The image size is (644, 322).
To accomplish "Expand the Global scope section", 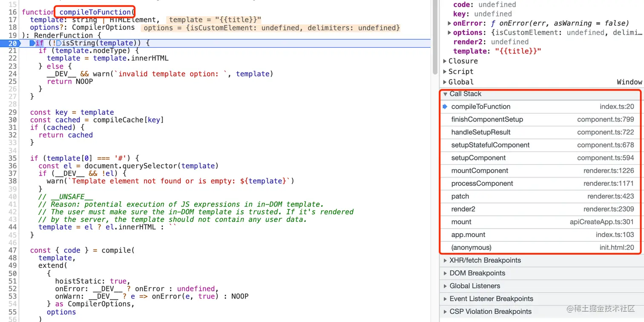I will click(445, 82).
